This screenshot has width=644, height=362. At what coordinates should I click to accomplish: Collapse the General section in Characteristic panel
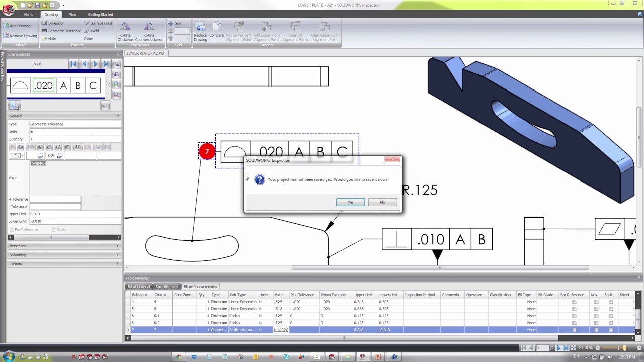coord(117,116)
